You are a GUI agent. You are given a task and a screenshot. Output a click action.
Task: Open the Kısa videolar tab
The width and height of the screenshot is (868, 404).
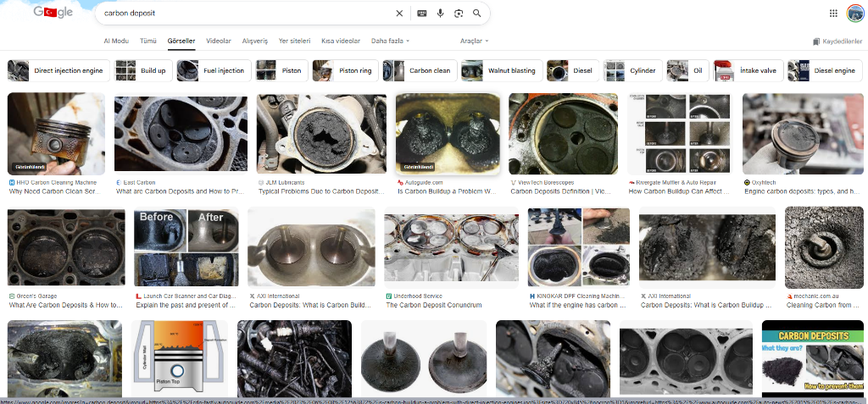tap(341, 41)
